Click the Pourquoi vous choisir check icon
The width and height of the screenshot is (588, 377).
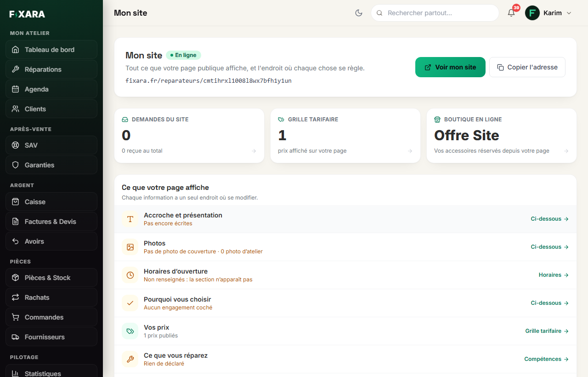tap(130, 303)
